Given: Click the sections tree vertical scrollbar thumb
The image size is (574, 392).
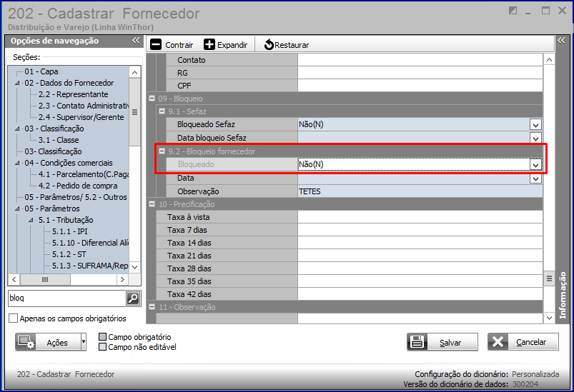Looking at the screenshot, I should 134,112.
